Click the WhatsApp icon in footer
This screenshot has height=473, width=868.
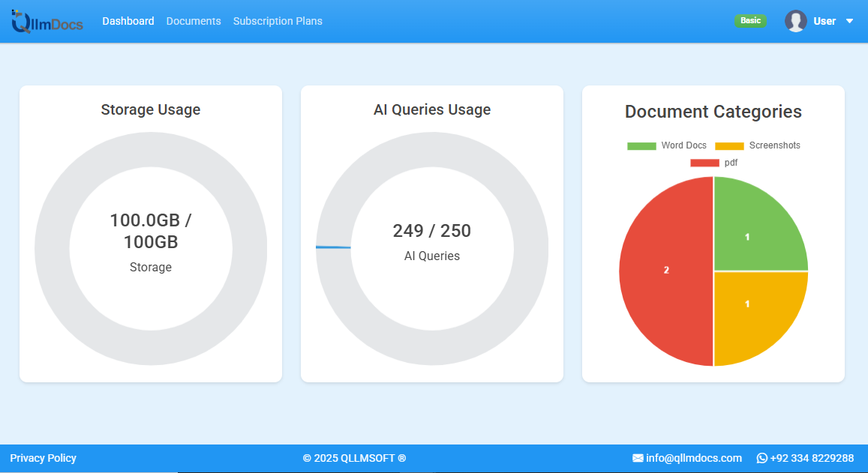click(x=762, y=458)
